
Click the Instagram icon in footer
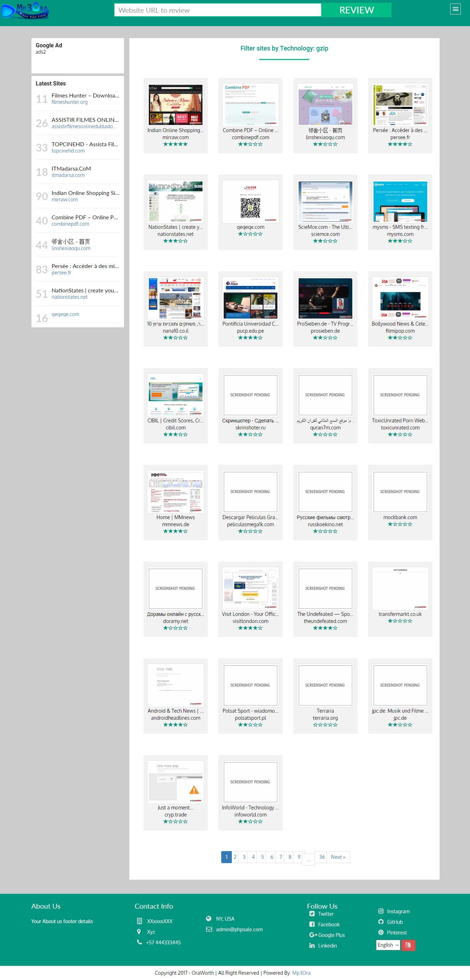381,911
